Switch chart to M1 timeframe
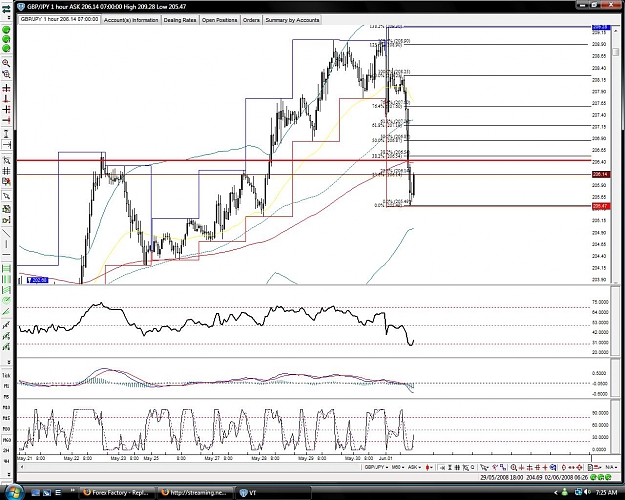 click(6, 386)
